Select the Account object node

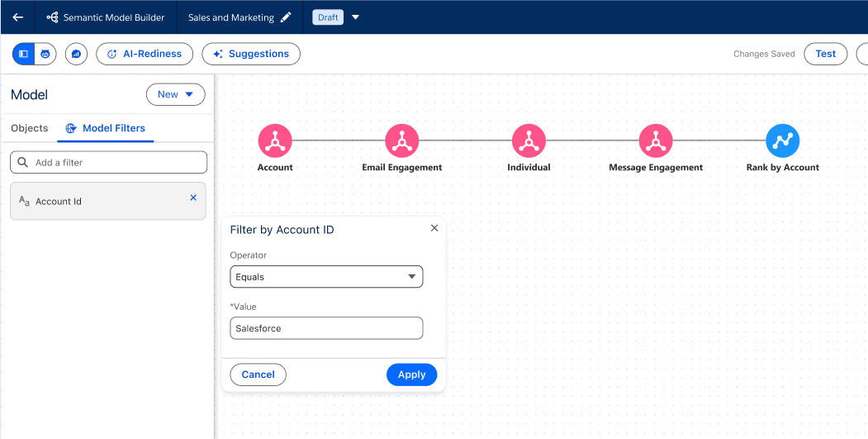pyautogui.click(x=275, y=141)
